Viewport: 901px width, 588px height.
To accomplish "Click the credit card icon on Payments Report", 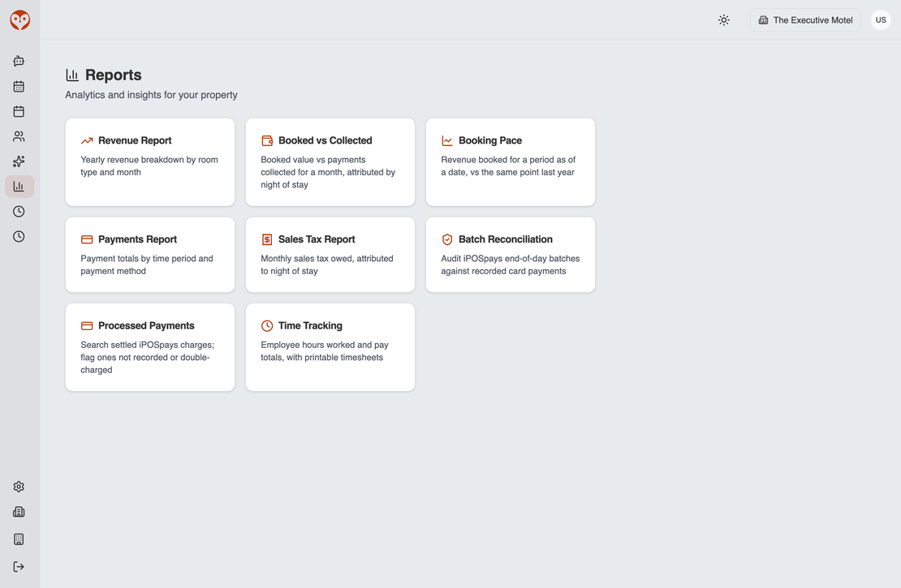I will tap(87, 239).
